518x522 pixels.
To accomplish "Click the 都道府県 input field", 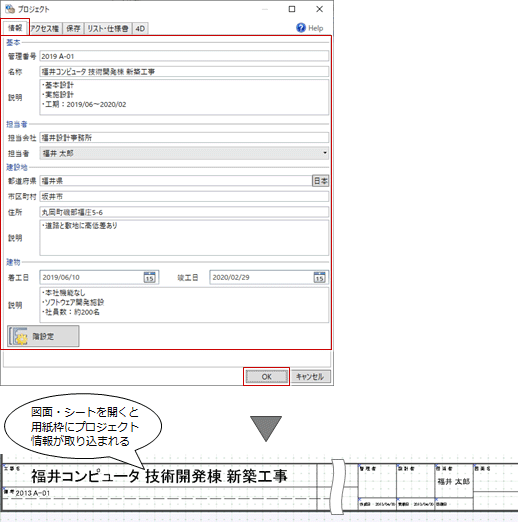I will pos(176,181).
